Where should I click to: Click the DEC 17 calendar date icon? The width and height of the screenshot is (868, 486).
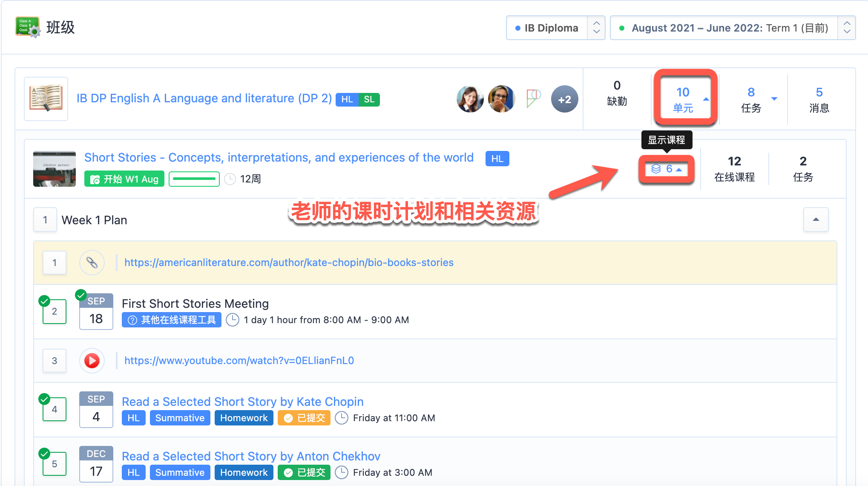pos(96,464)
